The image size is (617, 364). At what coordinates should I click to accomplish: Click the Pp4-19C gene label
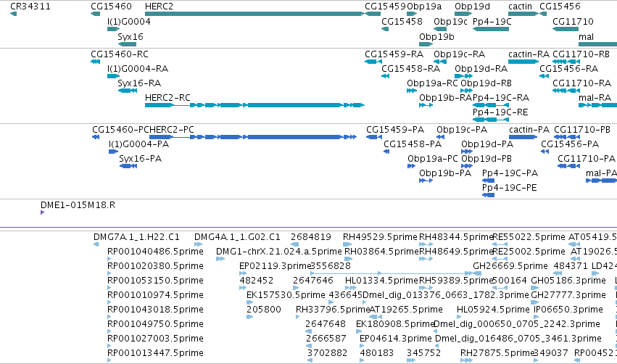(492, 21)
